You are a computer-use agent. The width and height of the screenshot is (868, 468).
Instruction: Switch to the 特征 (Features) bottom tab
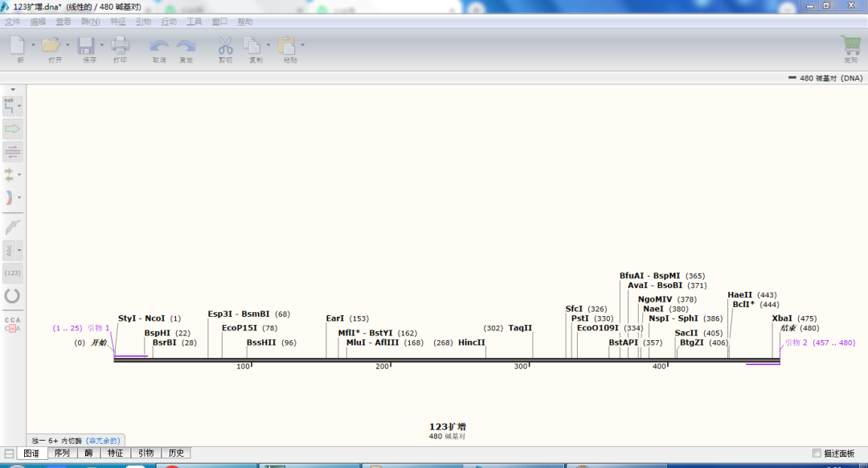point(115,453)
